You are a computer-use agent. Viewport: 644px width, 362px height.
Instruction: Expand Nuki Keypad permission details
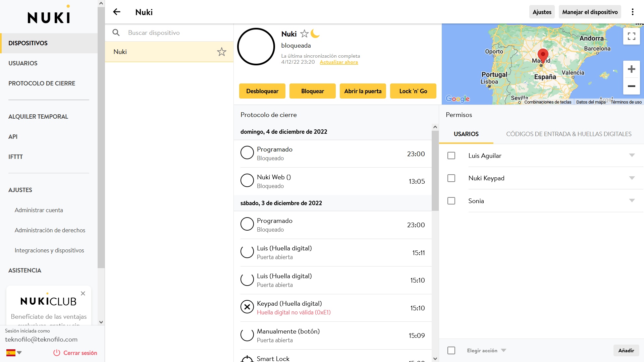coord(632,178)
